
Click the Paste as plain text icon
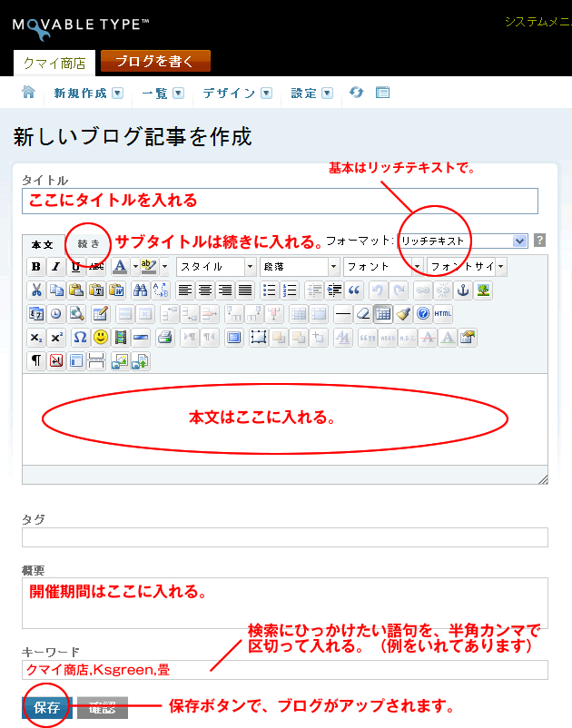[x=96, y=290]
